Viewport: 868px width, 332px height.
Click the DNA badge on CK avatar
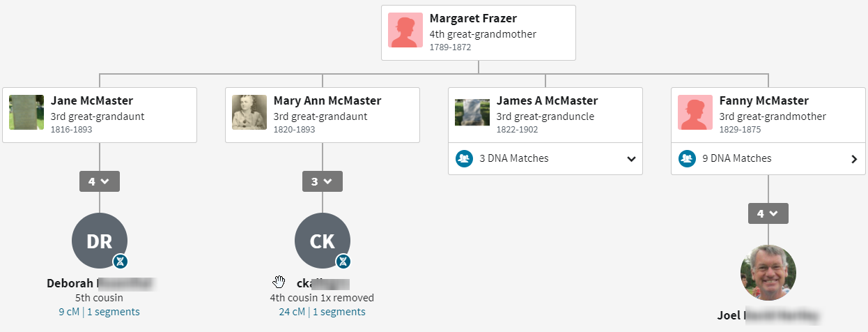[343, 262]
